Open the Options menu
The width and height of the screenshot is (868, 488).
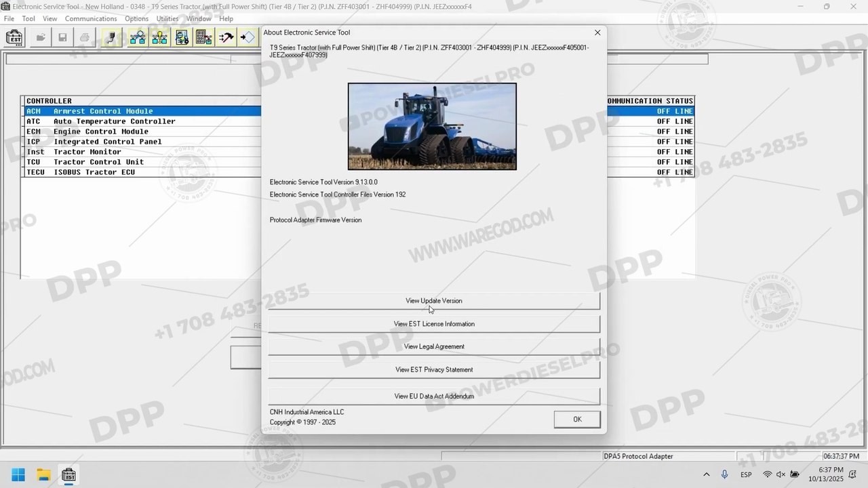(x=137, y=19)
